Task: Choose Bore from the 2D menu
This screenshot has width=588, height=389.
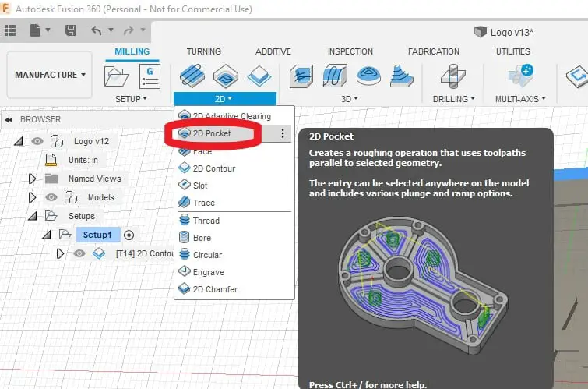Action: coord(233,238)
